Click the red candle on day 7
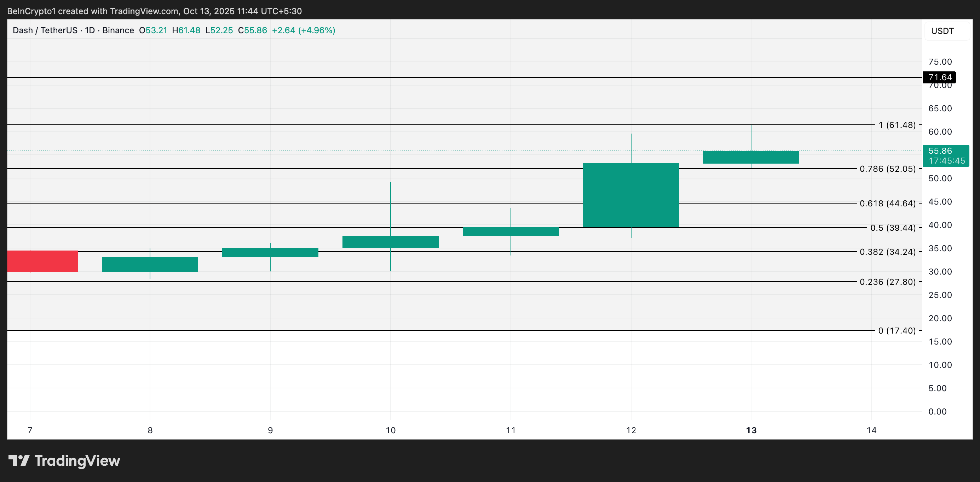The image size is (980, 482). [42, 261]
